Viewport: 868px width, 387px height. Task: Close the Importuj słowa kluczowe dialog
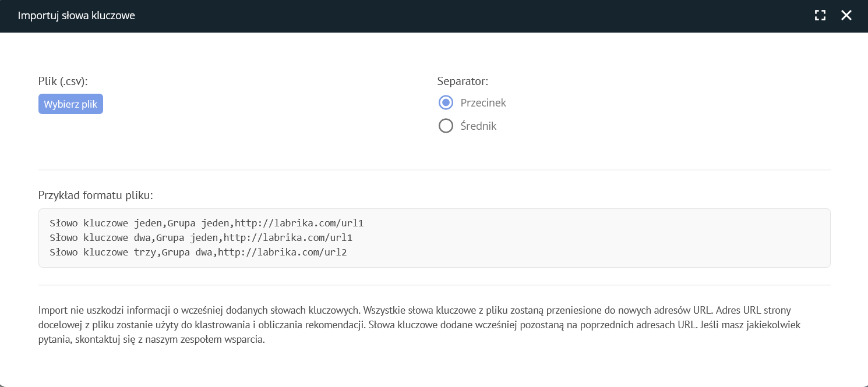point(846,16)
